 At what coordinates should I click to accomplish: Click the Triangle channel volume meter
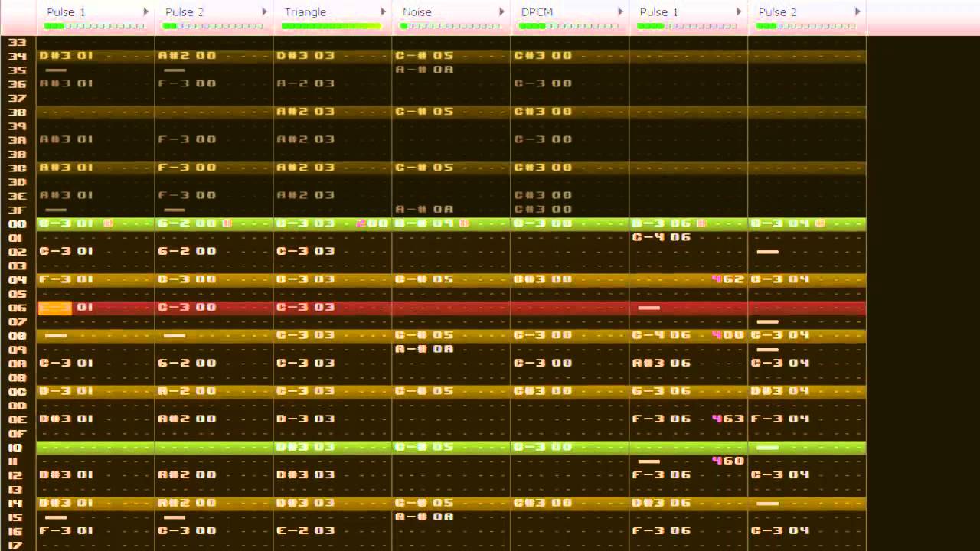332,26
